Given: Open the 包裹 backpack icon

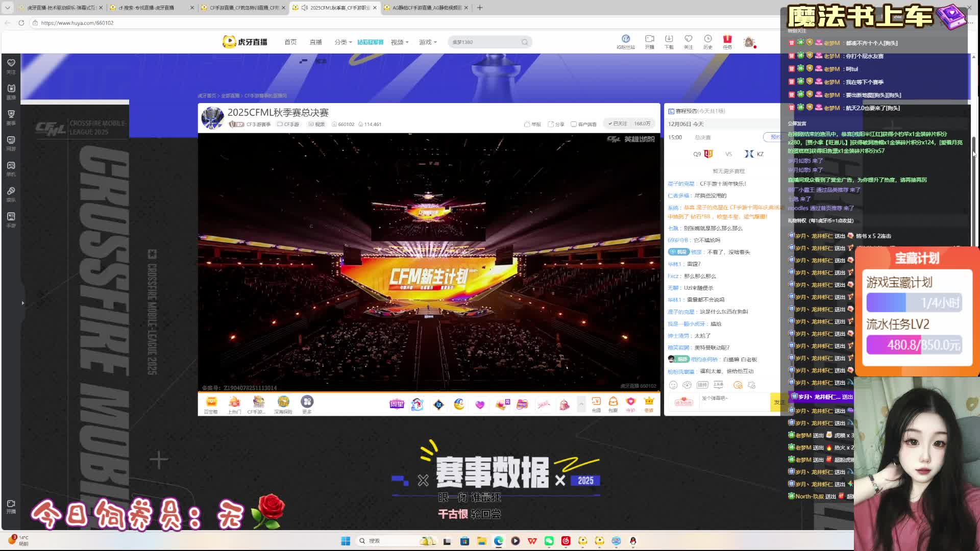Looking at the screenshot, I should 613,404.
